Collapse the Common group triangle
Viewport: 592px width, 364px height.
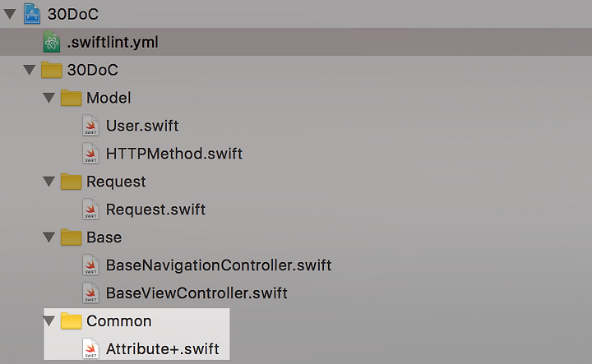pyautogui.click(x=49, y=321)
